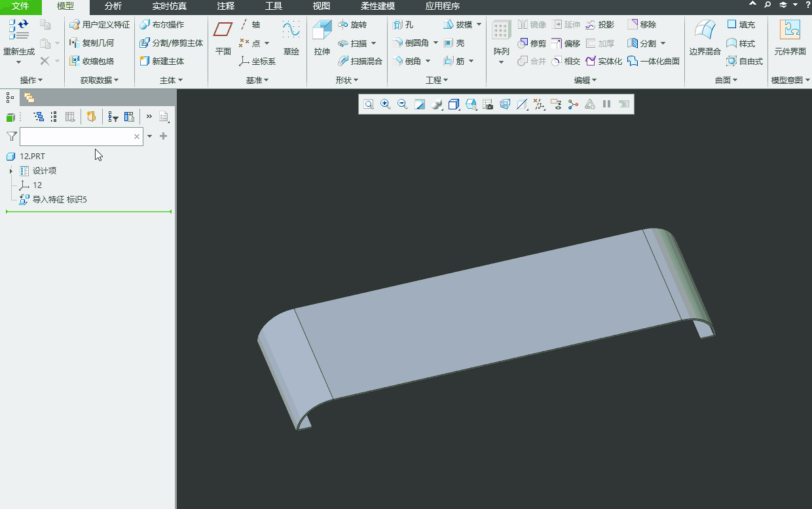
Task: Select the 12.PRT root tree item
Action: point(26,157)
